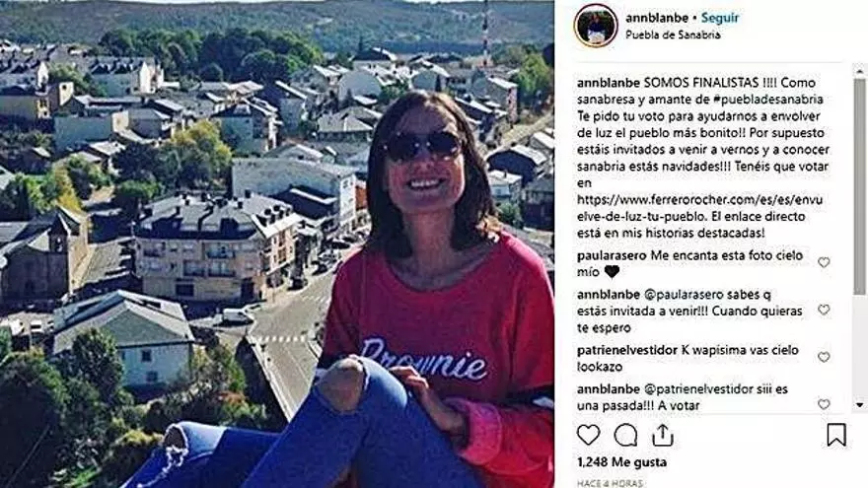The width and height of the screenshot is (868, 488).
Task: Follow annblanbe with the Seguir button
Action: (720, 18)
